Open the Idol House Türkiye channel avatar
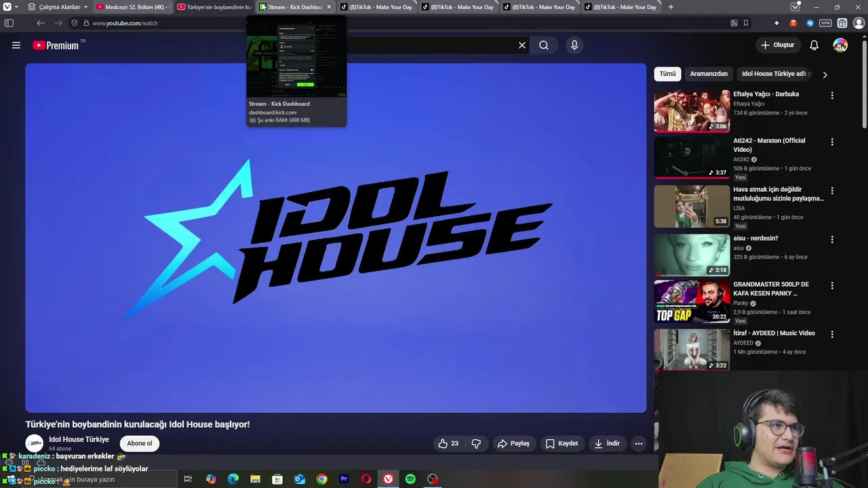Screen dimensions: 868x488 tap(34, 443)
